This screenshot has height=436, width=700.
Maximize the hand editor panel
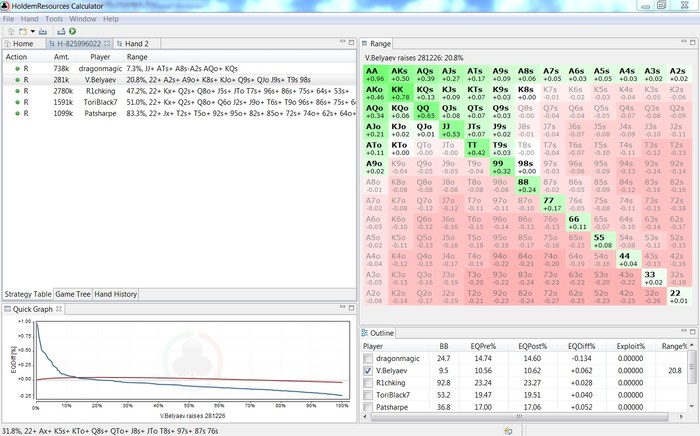point(352,42)
